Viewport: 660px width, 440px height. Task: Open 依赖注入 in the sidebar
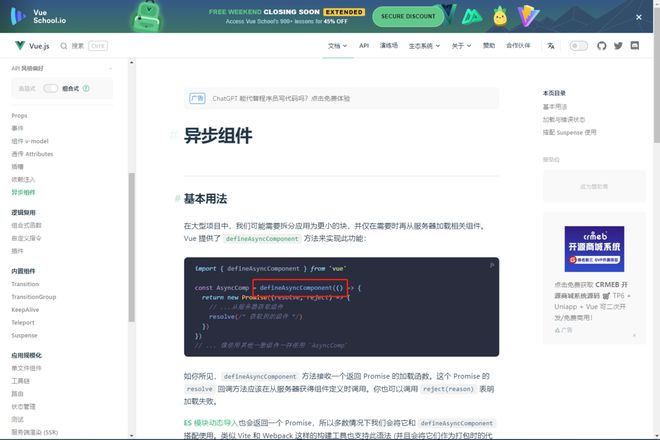click(23, 179)
